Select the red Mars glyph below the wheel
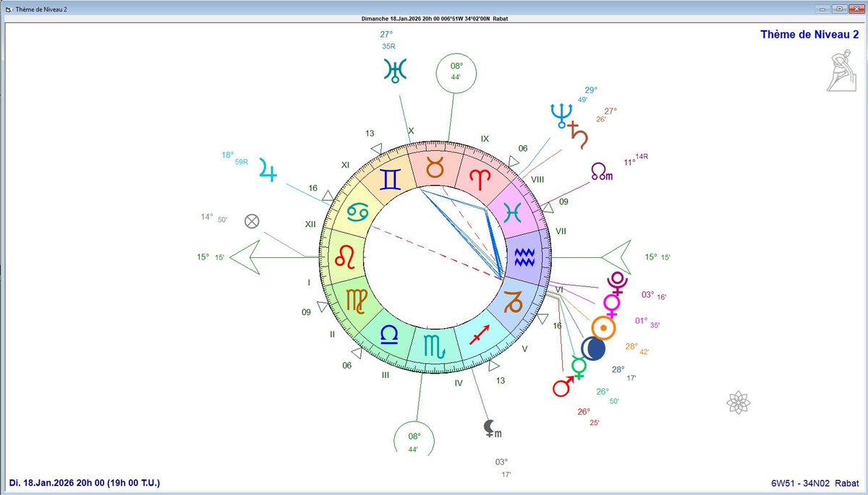This screenshot has width=868, height=495. (561, 389)
